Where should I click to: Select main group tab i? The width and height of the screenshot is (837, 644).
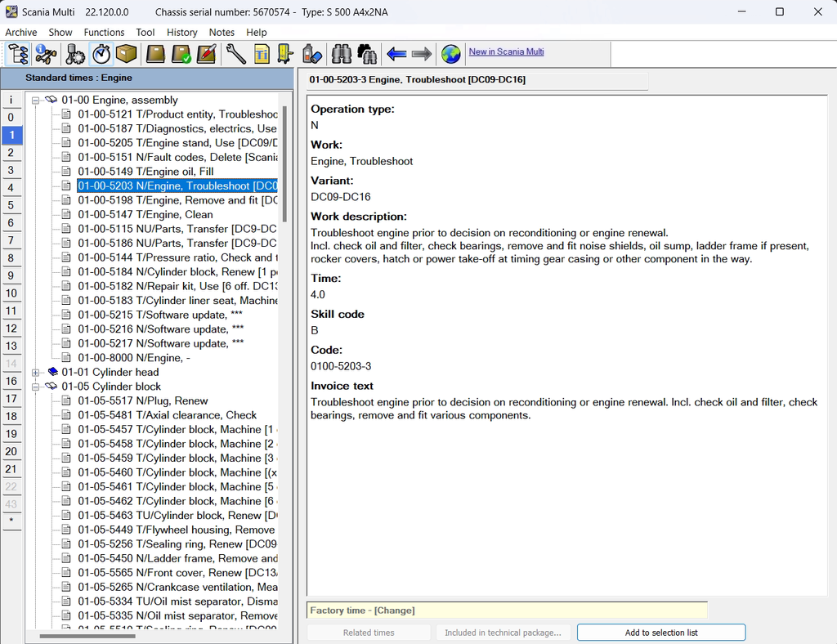[11, 100]
